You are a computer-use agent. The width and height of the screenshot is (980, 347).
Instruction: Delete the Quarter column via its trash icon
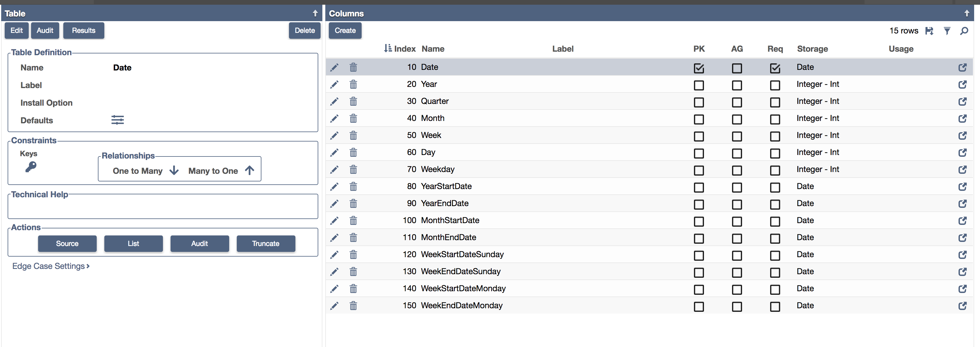(x=353, y=101)
